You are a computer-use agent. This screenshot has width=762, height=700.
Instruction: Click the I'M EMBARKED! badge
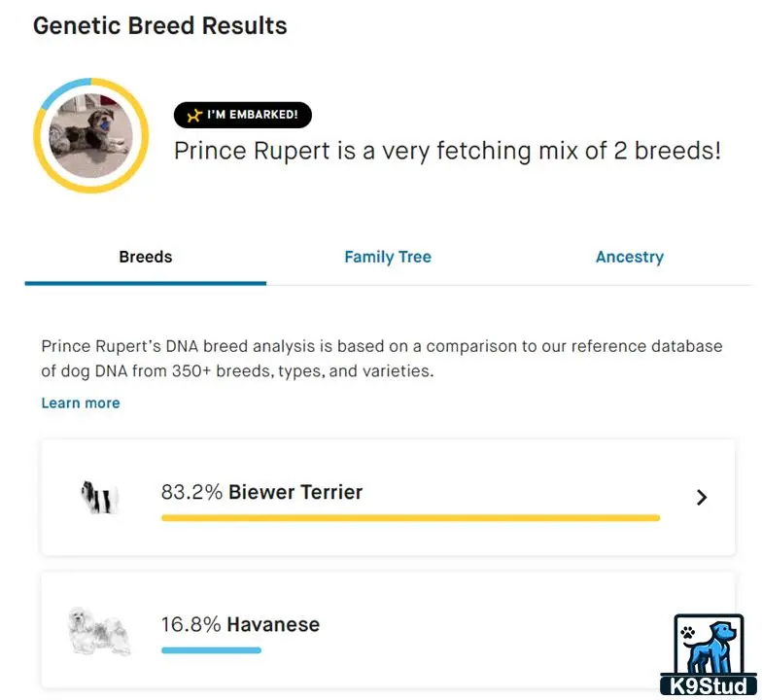(243, 115)
